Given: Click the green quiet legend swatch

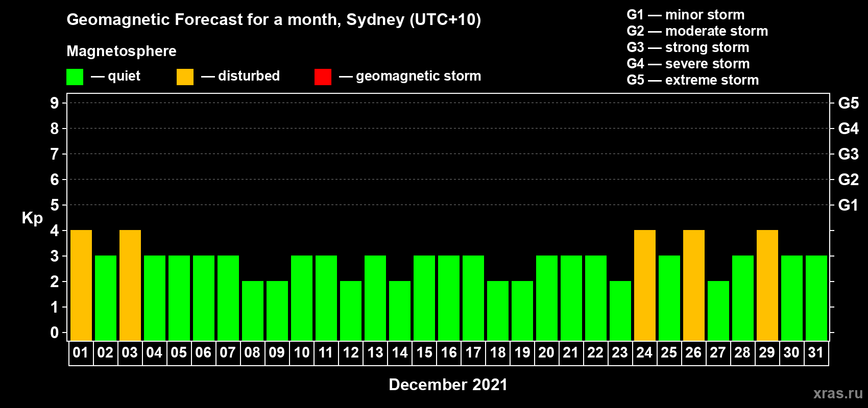Looking at the screenshot, I should [75, 77].
